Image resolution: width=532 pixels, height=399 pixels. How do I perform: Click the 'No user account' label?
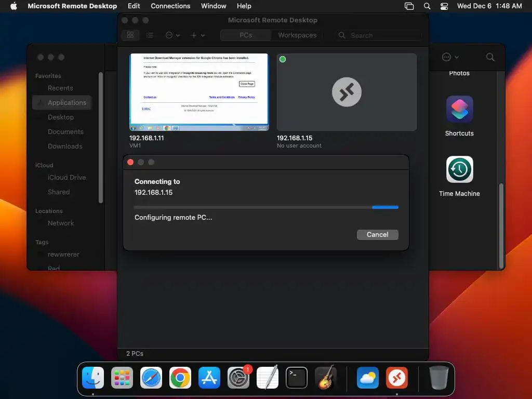pos(299,145)
